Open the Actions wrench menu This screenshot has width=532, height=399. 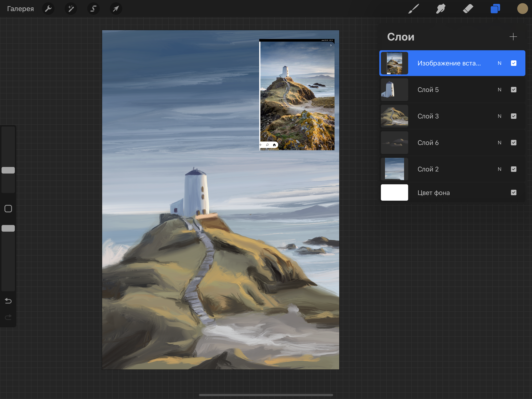(48, 9)
